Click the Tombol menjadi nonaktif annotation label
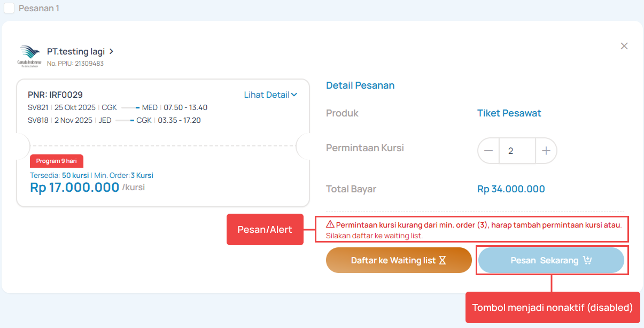The image size is (644, 328). point(553,308)
